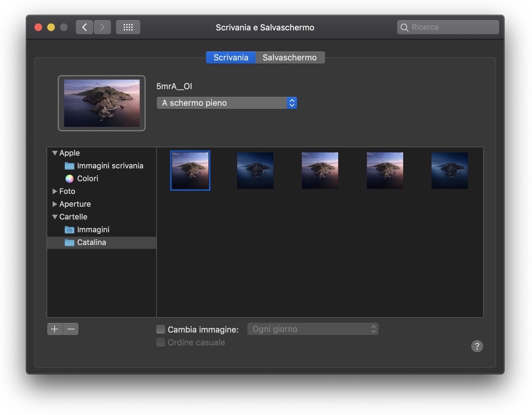
Task: Expand the Foto section triangle
Action: 55,191
